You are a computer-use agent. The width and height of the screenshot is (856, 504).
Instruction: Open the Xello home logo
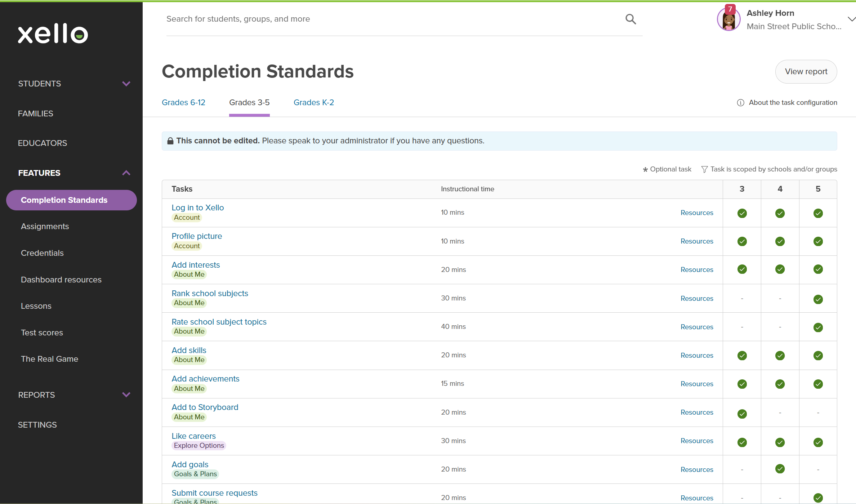click(x=53, y=34)
